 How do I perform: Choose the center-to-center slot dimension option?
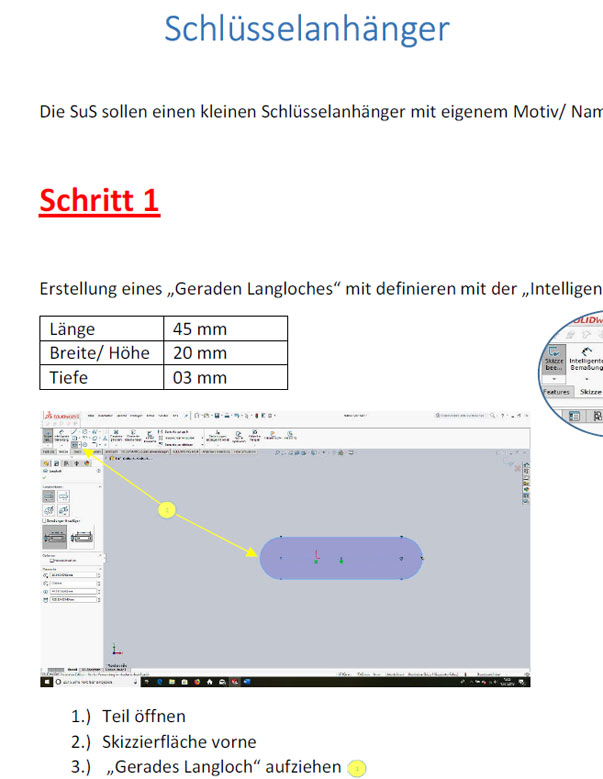(x=54, y=537)
